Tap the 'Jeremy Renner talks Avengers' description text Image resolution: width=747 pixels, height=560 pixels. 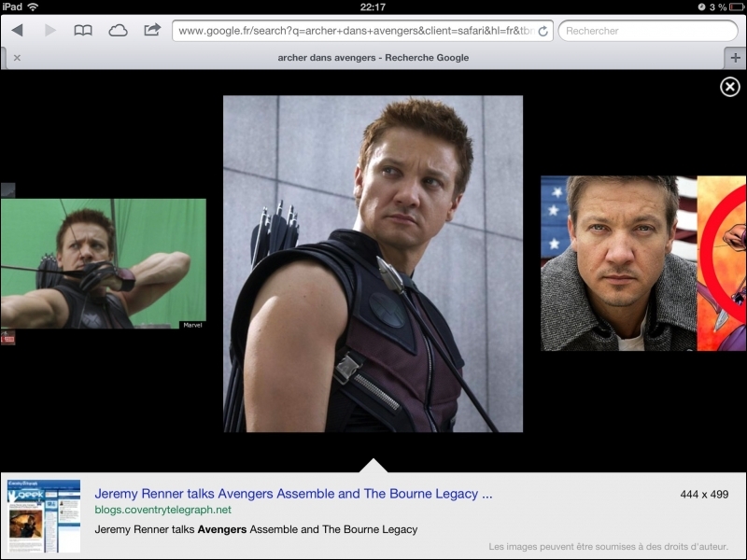[256, 529]
